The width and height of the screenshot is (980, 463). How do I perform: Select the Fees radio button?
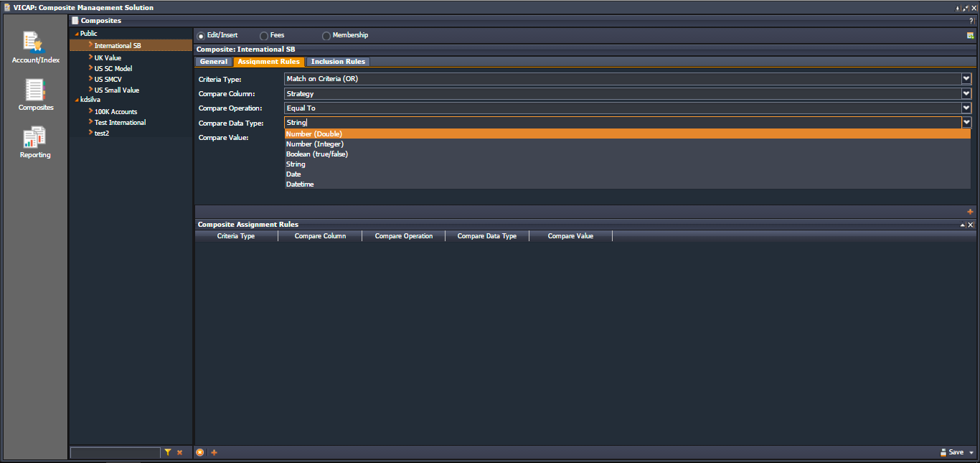[x=264, y=36]
